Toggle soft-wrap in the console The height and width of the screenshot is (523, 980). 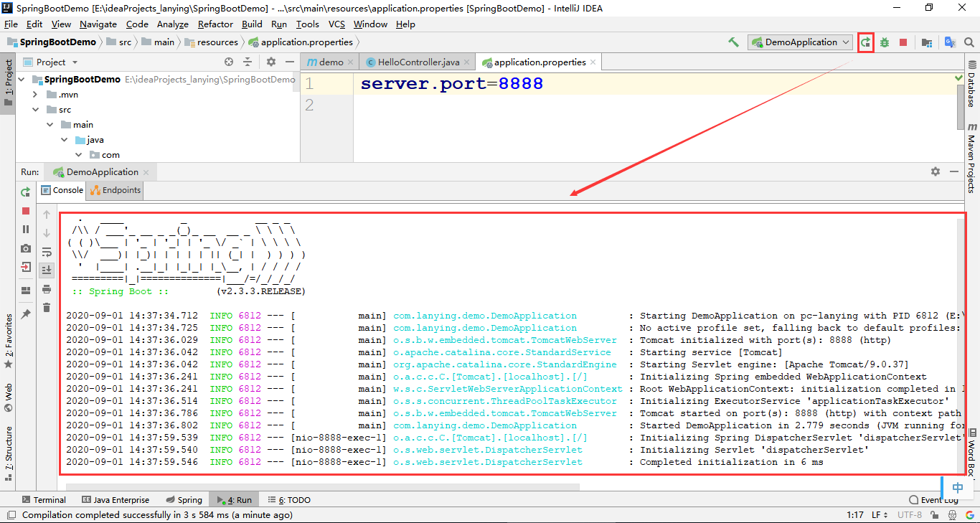(x=47, y=252)
